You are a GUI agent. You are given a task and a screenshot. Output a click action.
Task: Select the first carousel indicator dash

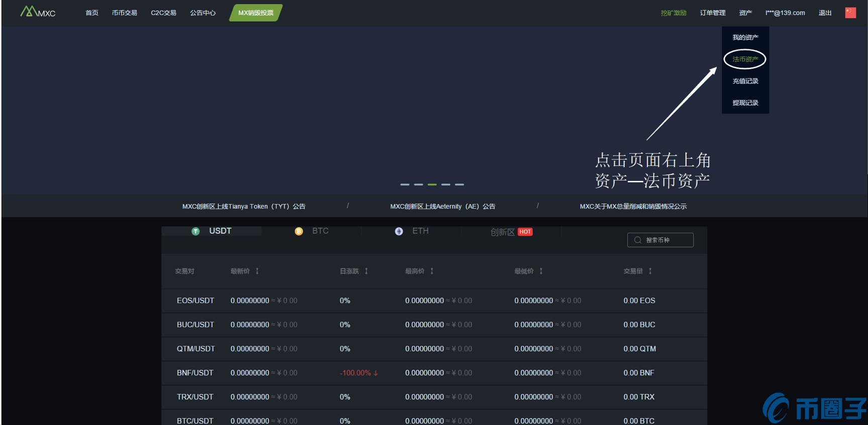pos(405,184)
